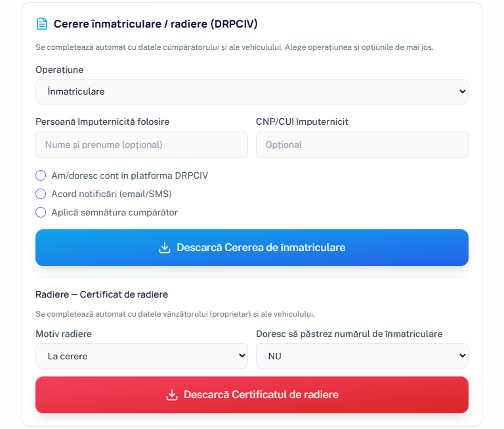The width and height of the screenshot is (504, 429).
Task: Expand Doresc să păstrez numărul de înmatriculare dropdown
Action: 362,355
